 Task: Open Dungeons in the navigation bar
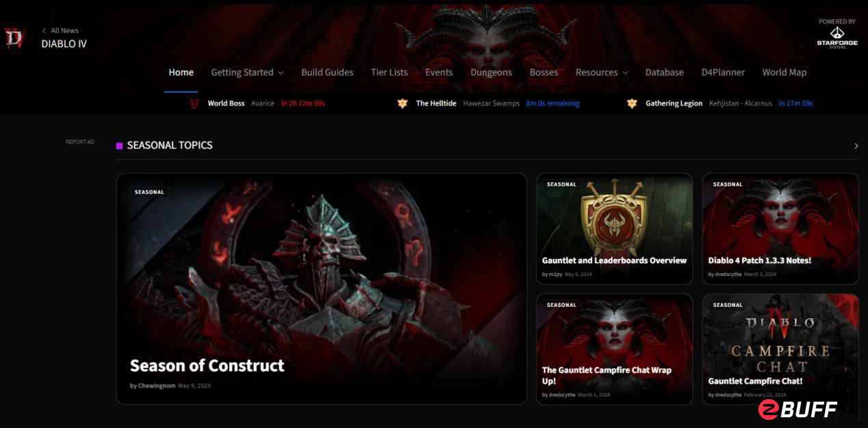point(491,72)
